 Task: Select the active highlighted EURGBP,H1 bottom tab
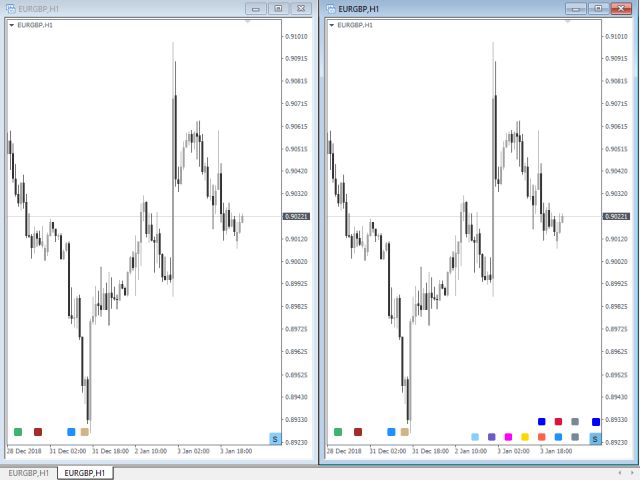85,473
